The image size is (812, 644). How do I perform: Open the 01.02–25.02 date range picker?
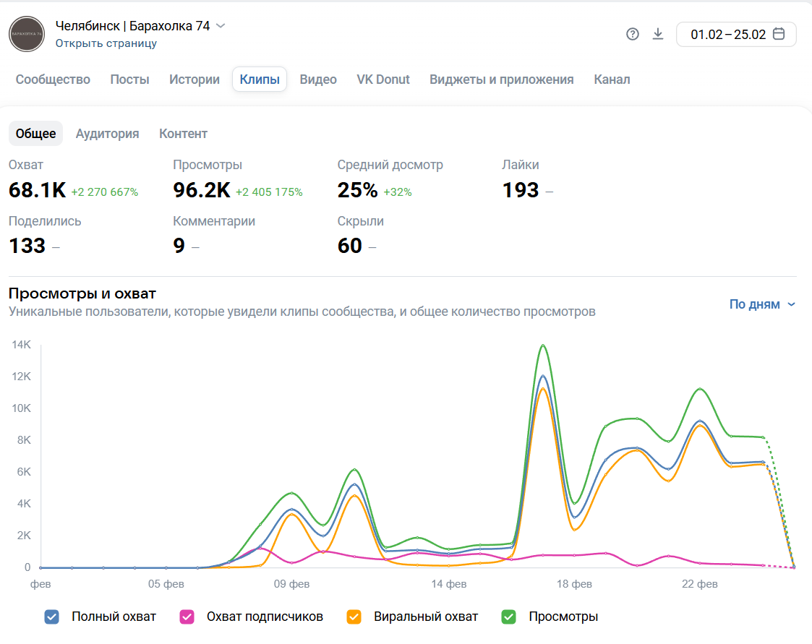(x=727, y=34)
